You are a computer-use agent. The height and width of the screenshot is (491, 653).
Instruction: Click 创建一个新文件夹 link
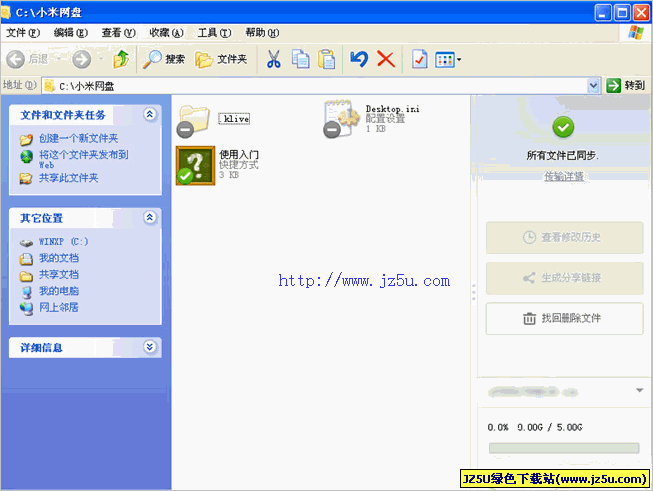[78, 138]
